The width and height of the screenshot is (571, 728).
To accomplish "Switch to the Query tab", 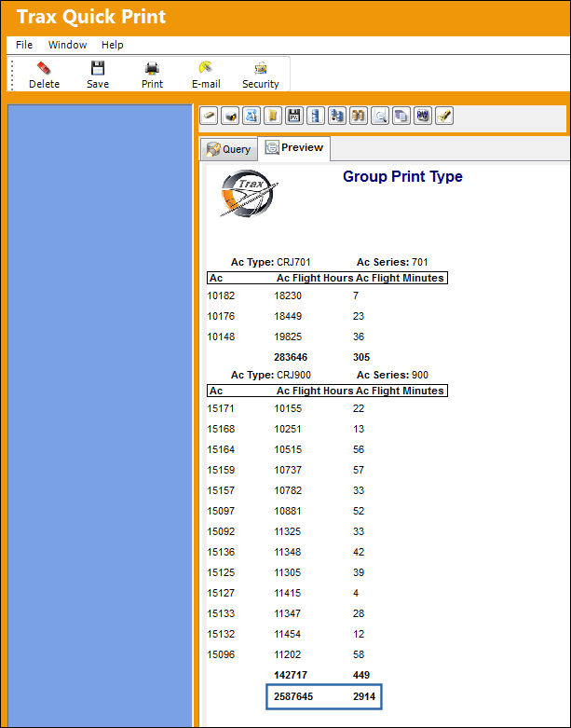I will [228, 149].
